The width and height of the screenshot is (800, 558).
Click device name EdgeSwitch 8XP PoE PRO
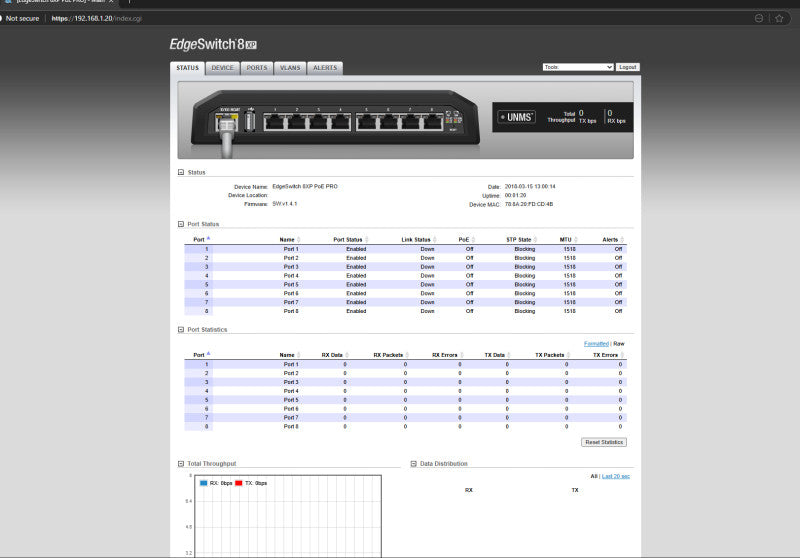[x=305, y=187]
